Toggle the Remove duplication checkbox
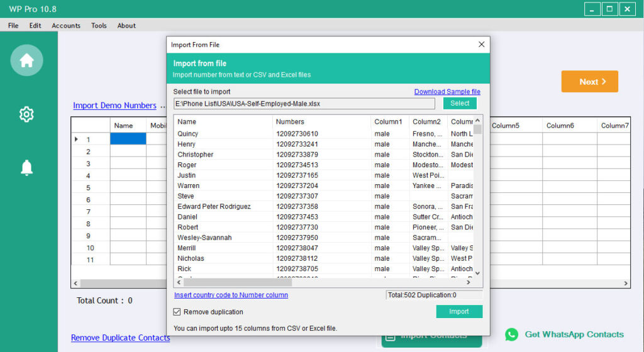Screen dimensions: 644x352 point(177,312)
